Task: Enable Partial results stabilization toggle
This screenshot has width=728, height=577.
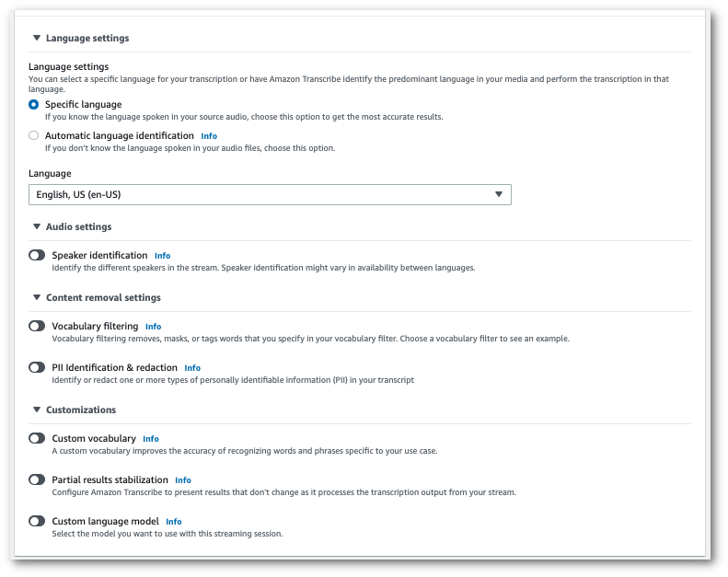Action: point(37,479)
